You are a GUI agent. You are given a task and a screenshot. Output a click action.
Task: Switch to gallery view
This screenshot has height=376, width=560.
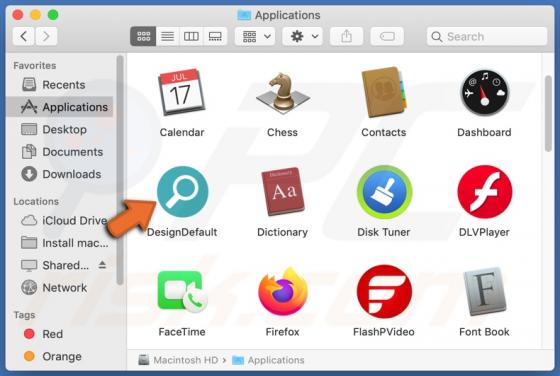215,36
